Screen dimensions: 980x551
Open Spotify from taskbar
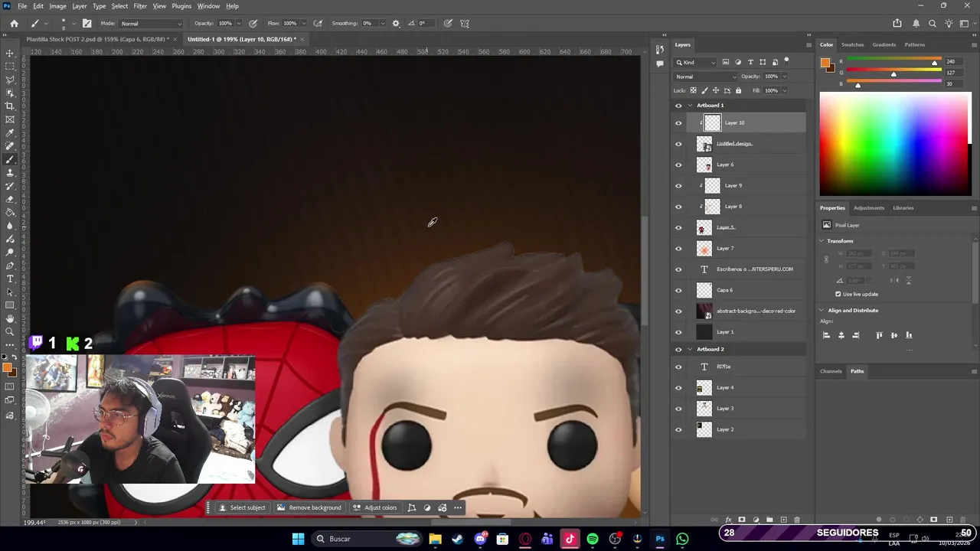[592, 539]
